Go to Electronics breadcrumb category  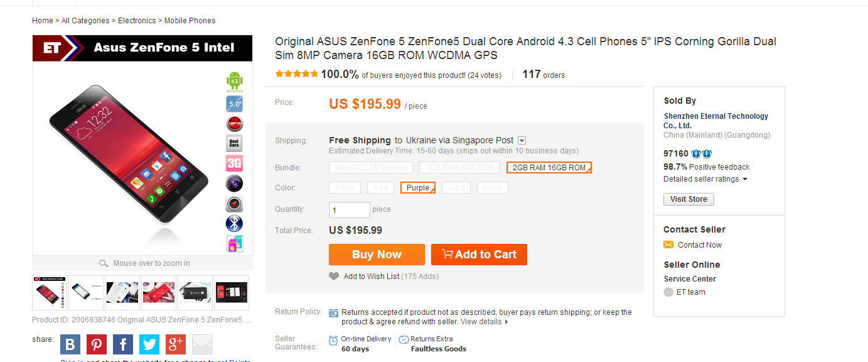pyautogui.click(x=137, y=21)
